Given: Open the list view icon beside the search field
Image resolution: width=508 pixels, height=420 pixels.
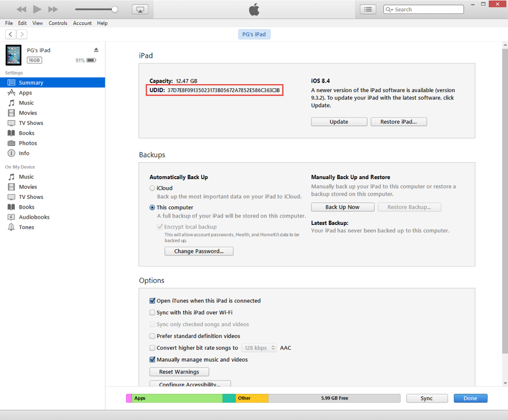Looking at the screenshot, I should click(x=368, y=10).
